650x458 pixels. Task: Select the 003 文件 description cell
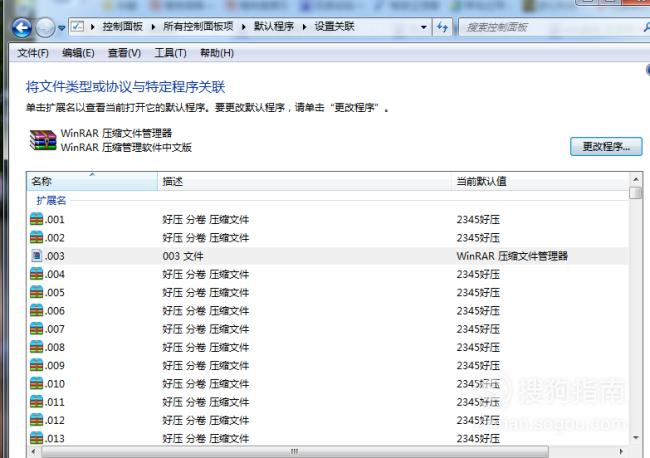point(183,256)
